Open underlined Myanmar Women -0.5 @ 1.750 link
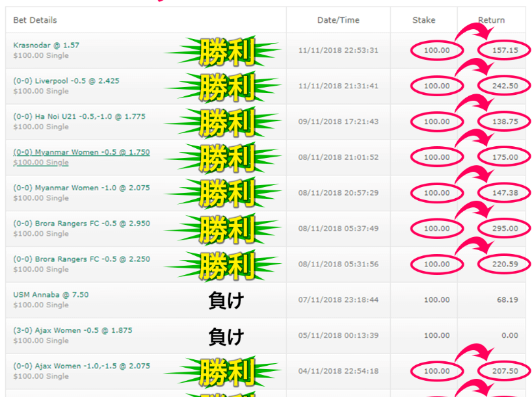Viewport: 532px width, 397px height. pyautogui.click(x=81, y=153)
